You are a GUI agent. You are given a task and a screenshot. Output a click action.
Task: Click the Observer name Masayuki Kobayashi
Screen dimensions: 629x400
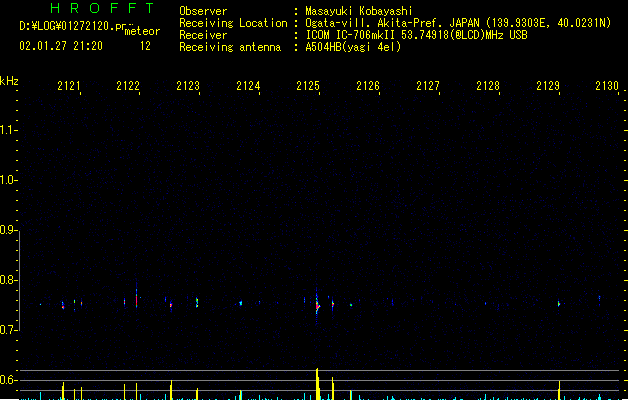point(359,11)
